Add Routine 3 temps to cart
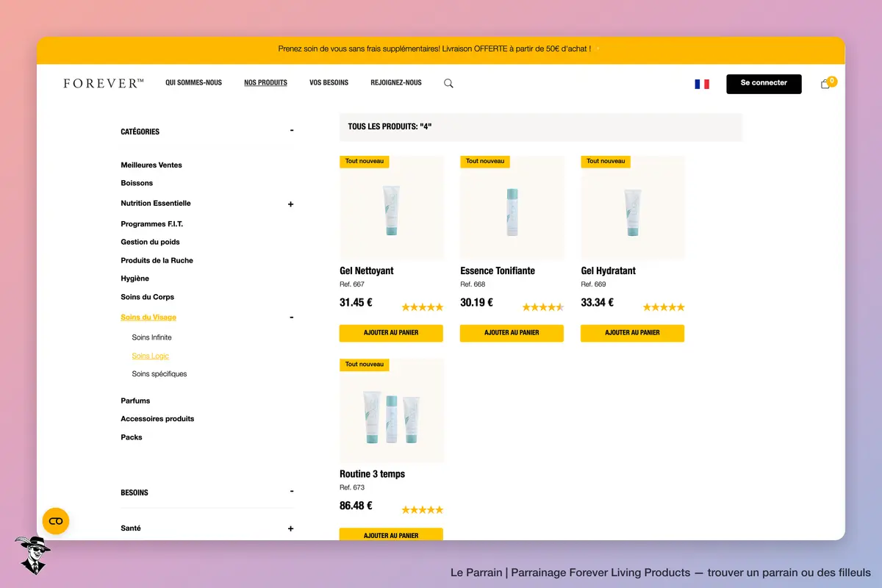The height and width of the screenshot is (588, 882). coord(391,534)
